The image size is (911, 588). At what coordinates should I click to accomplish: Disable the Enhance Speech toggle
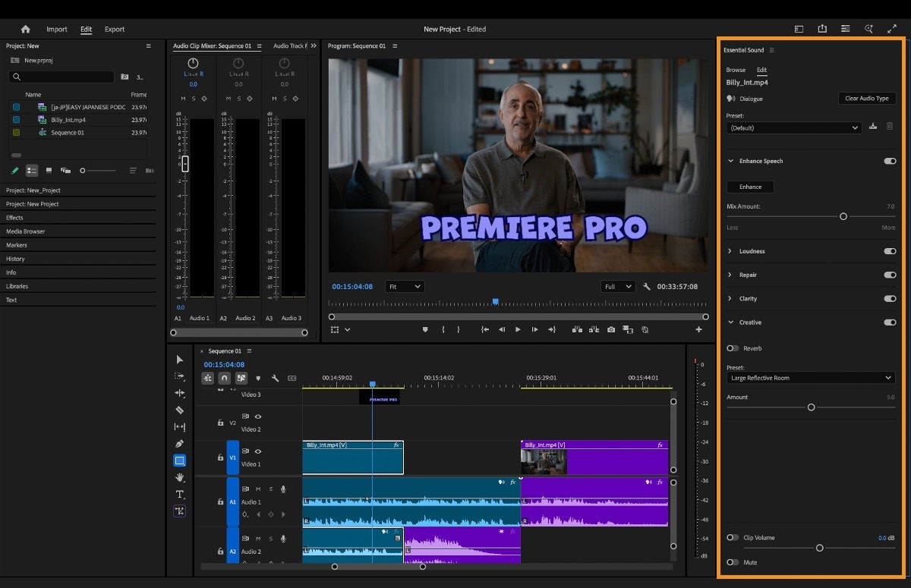890,161
